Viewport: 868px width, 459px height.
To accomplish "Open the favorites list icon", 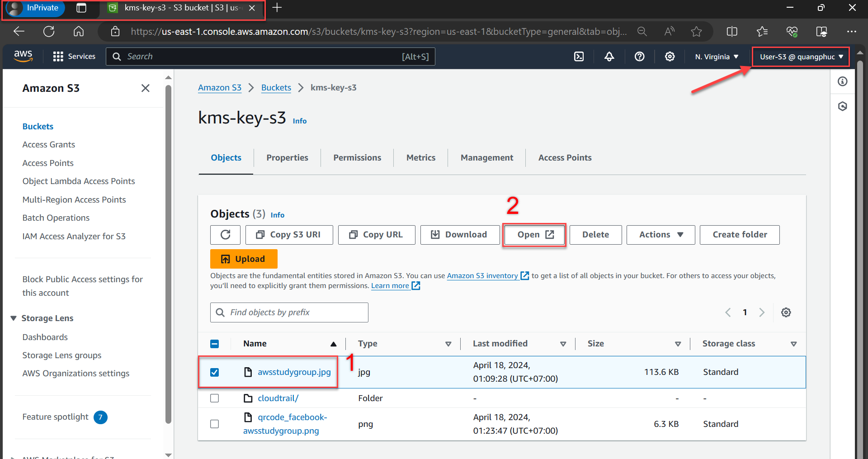I will tap(762, 31).
